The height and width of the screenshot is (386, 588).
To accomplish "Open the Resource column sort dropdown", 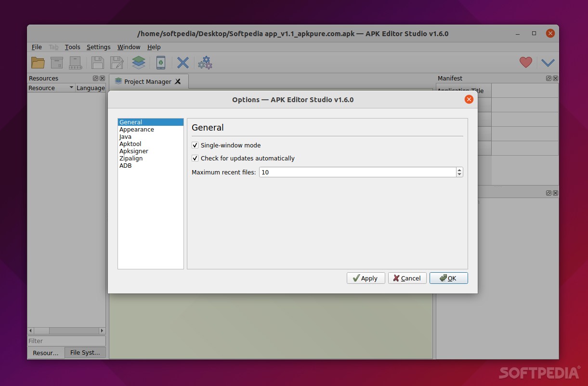I will 71,88.
